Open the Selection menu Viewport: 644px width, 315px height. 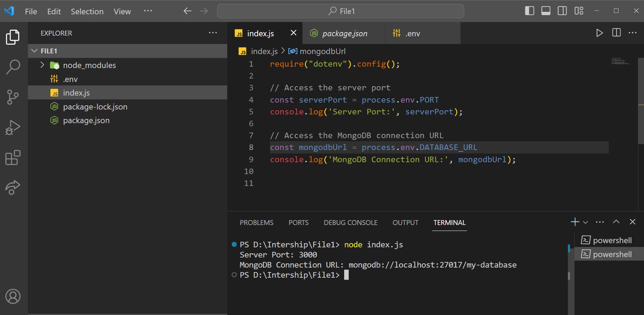point(87,11)
